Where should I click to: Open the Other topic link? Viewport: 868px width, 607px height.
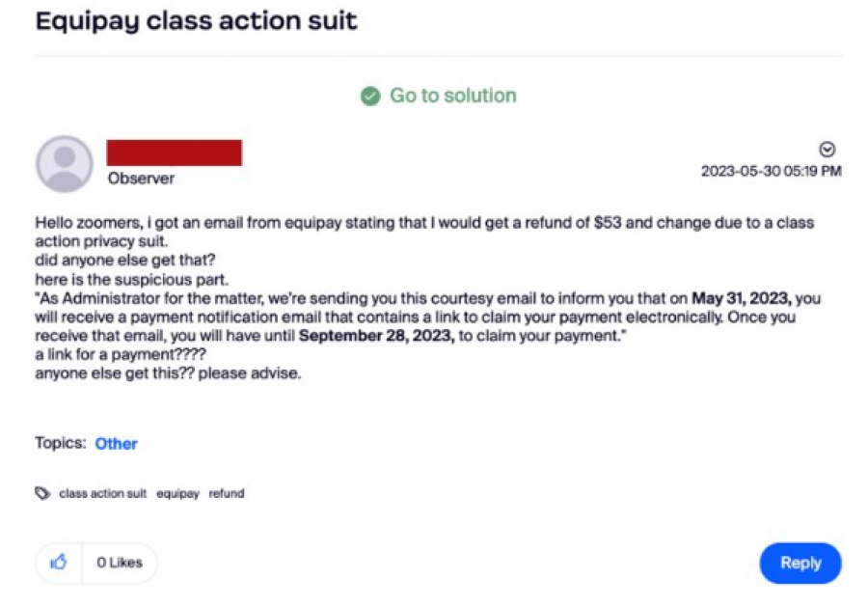click(x=117, y=444)
